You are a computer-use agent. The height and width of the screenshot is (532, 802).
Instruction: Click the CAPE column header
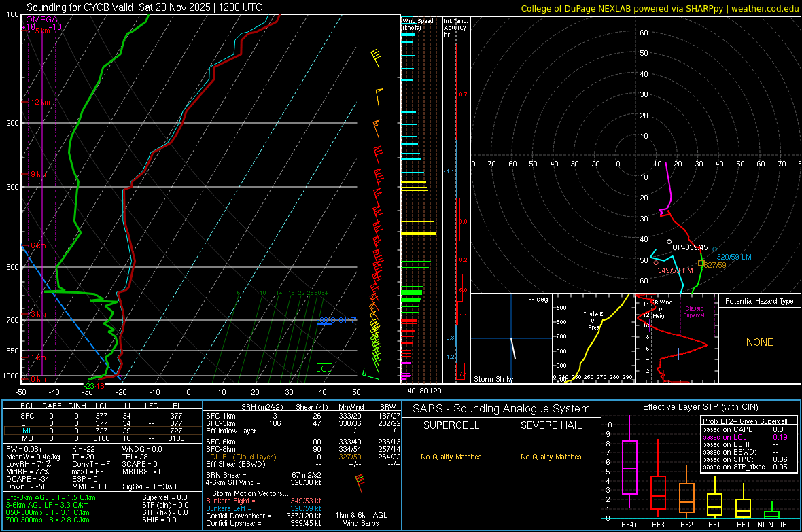pyautogui.click(x=52, y=406)
